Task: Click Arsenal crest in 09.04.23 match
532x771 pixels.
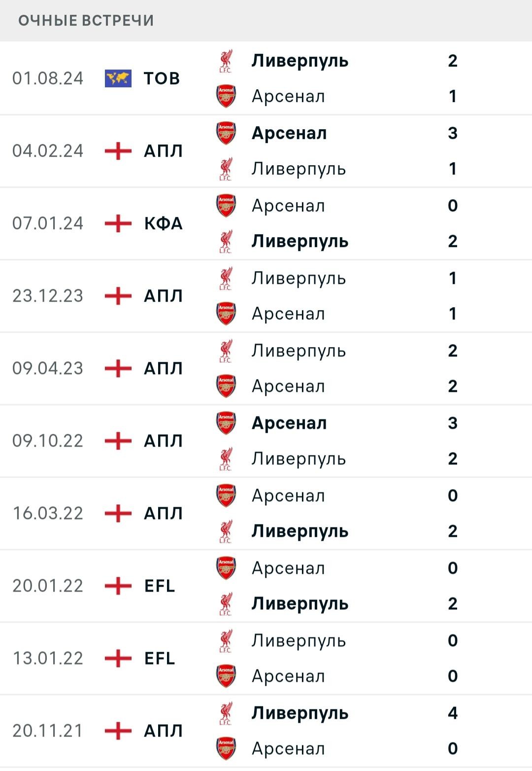Action: pyautogui.click(x=226, y=386)
